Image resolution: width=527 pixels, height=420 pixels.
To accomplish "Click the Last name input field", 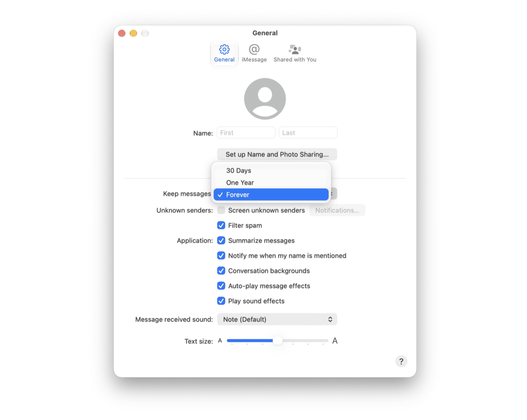I will (x=308, y=133).
